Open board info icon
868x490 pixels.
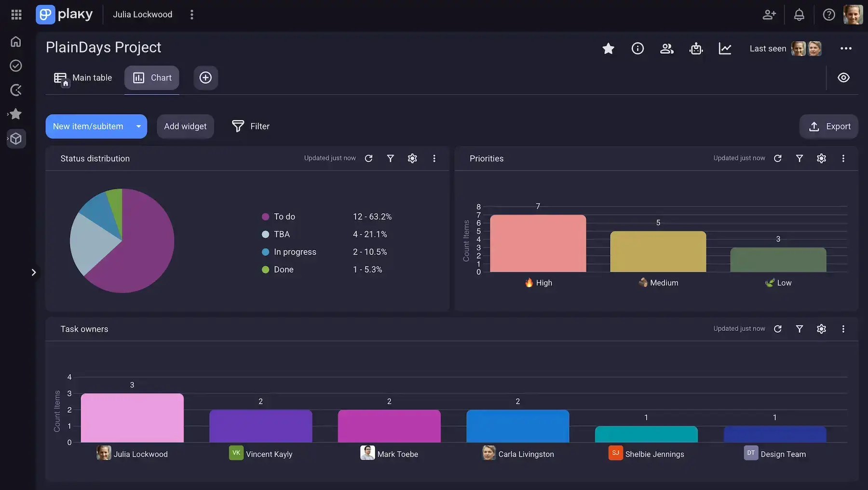(x=637, y=48)
